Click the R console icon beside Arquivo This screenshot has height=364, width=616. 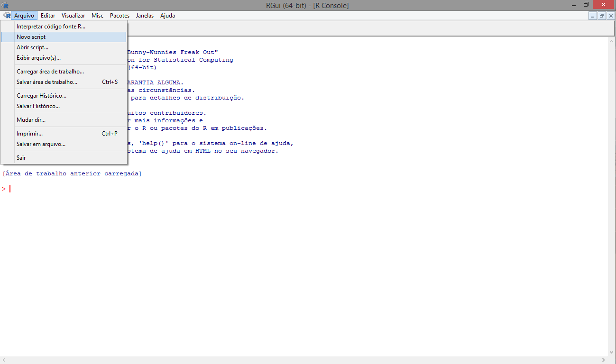tap(7, 16)
